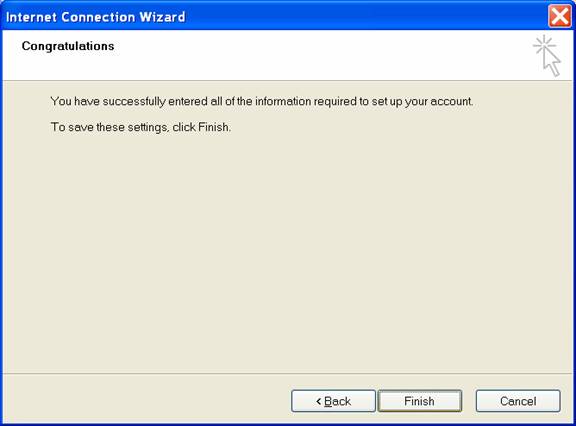Click the separator line above the buttons
The width and height of the screenshot is (576, 426).
288,374
